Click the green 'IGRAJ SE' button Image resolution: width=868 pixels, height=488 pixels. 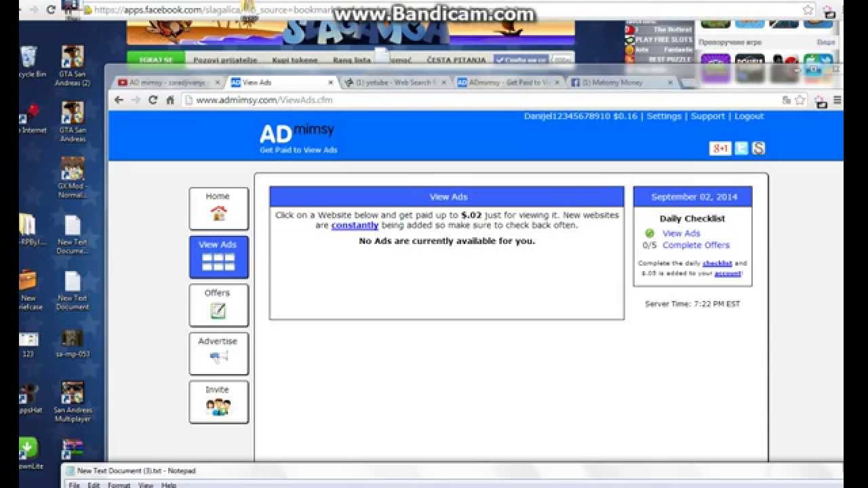155,59
